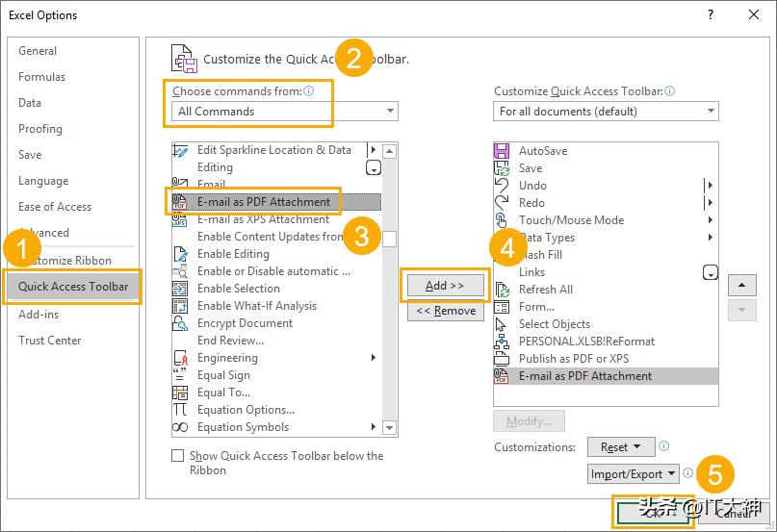Click the commands list scroll down arrow
The height and width of the screenshot is (532, 777).
pyautogui.click(x=389, y=427)
